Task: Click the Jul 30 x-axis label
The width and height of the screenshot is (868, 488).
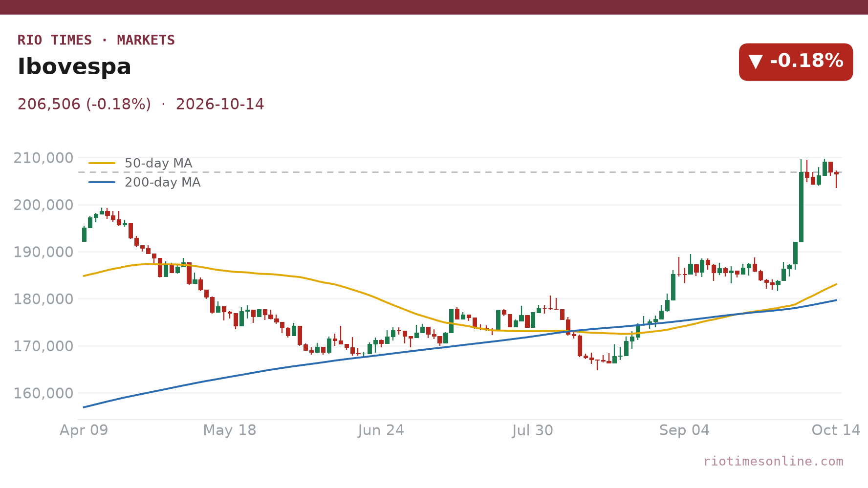Action: [x=533, y=430]
